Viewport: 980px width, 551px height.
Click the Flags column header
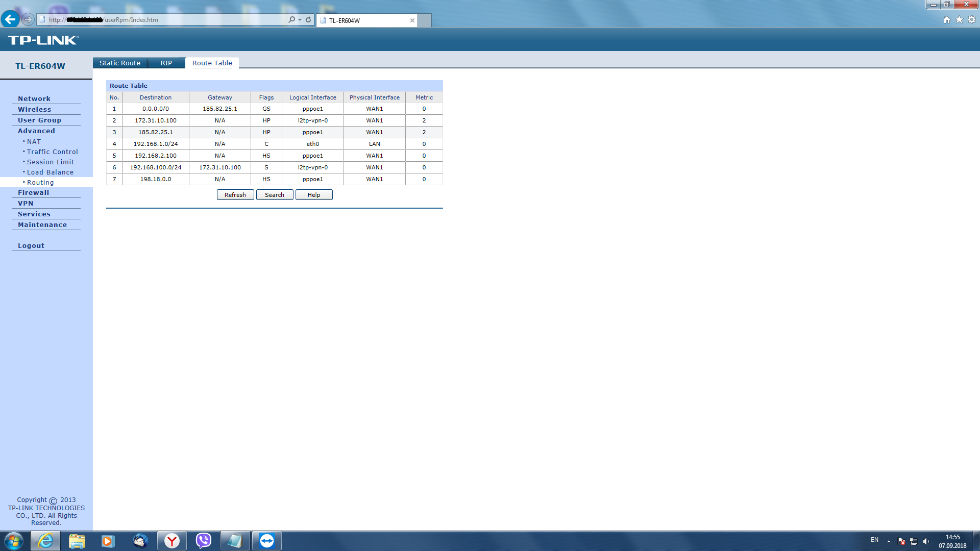[266, 97]
